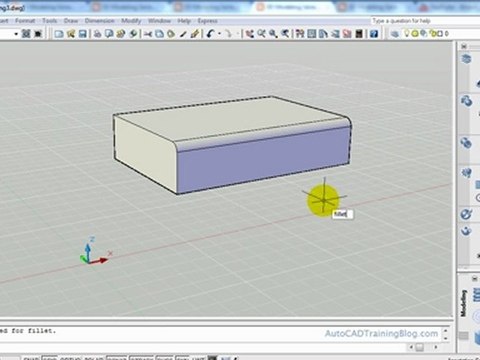
Task: Expand the workspace switching dropdown arrow
Action: [16, 34]
